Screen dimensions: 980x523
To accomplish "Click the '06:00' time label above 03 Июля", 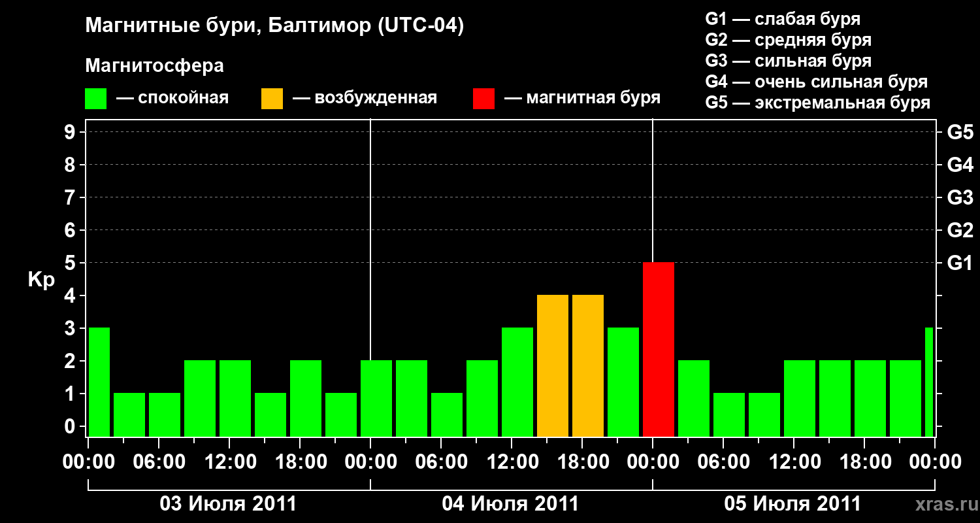I will [159, 462].
